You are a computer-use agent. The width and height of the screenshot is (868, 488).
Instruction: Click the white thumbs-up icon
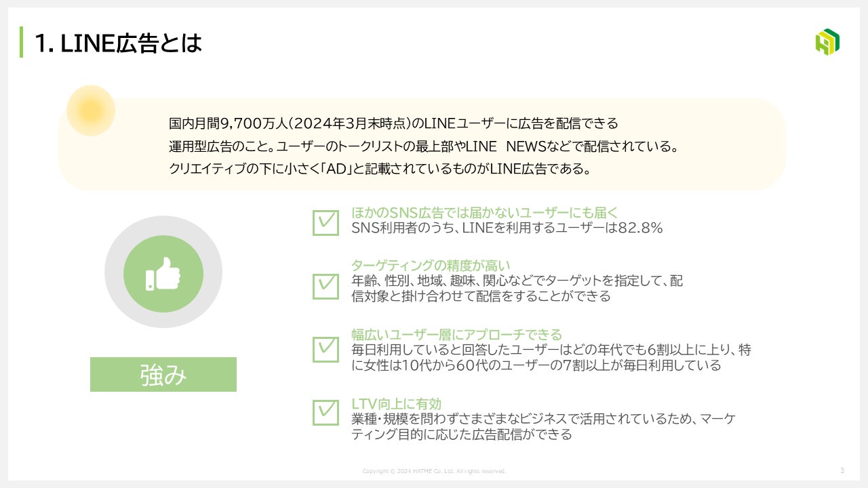pos(163,274)
